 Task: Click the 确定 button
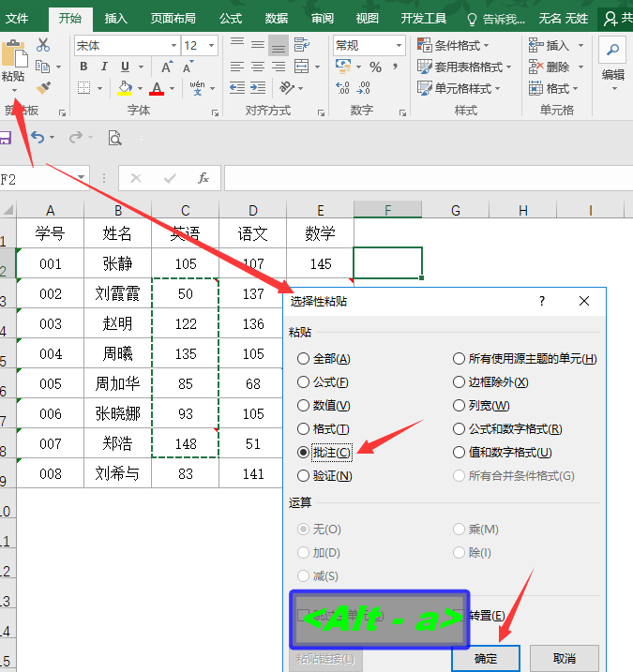tap(486, 658)
